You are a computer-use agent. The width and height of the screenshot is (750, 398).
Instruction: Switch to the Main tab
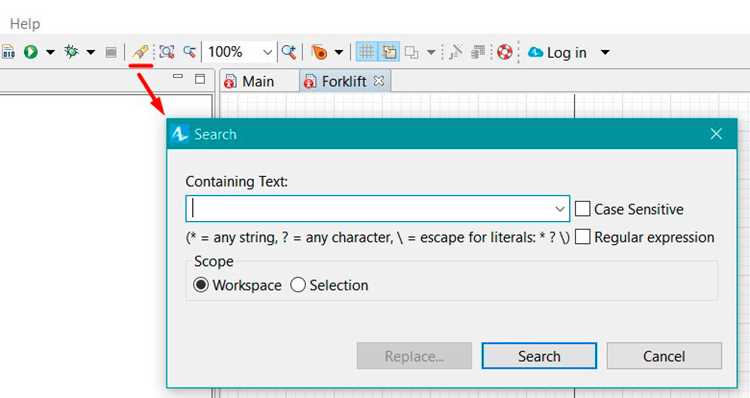[x=249, y=81]
